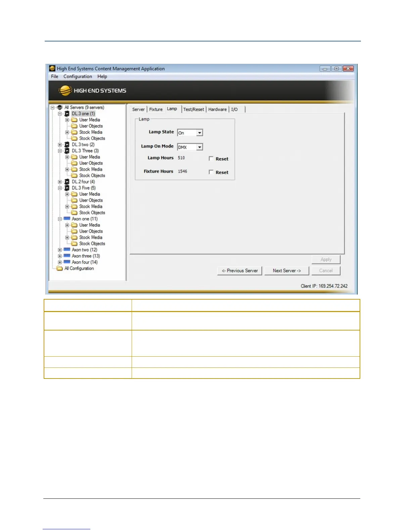Click Stock Media folder icon under DL.3 one
The image size is (411, 532).
tap(74, 132)
